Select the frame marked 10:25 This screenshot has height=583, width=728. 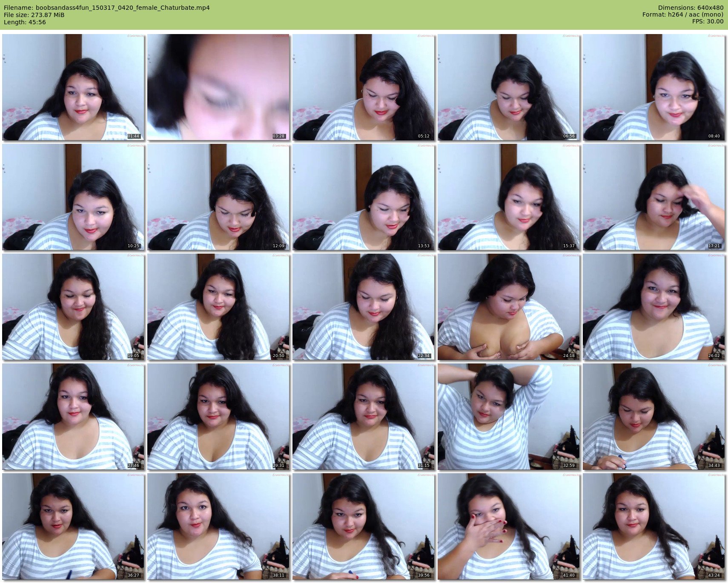pos(73,197)
